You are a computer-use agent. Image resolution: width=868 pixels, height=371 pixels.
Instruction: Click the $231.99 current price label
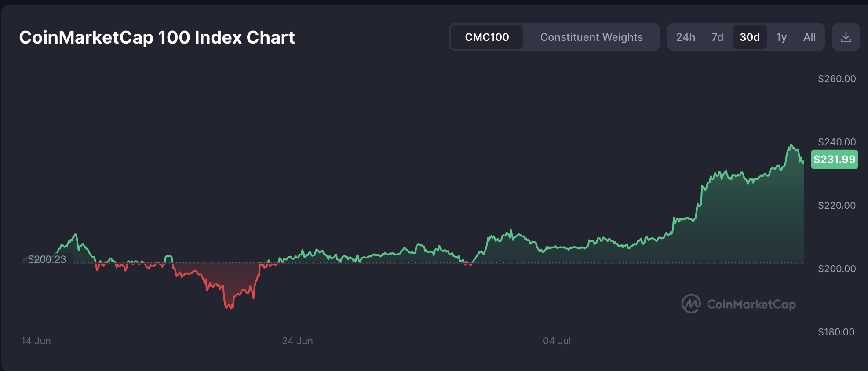tap(834, 159)
